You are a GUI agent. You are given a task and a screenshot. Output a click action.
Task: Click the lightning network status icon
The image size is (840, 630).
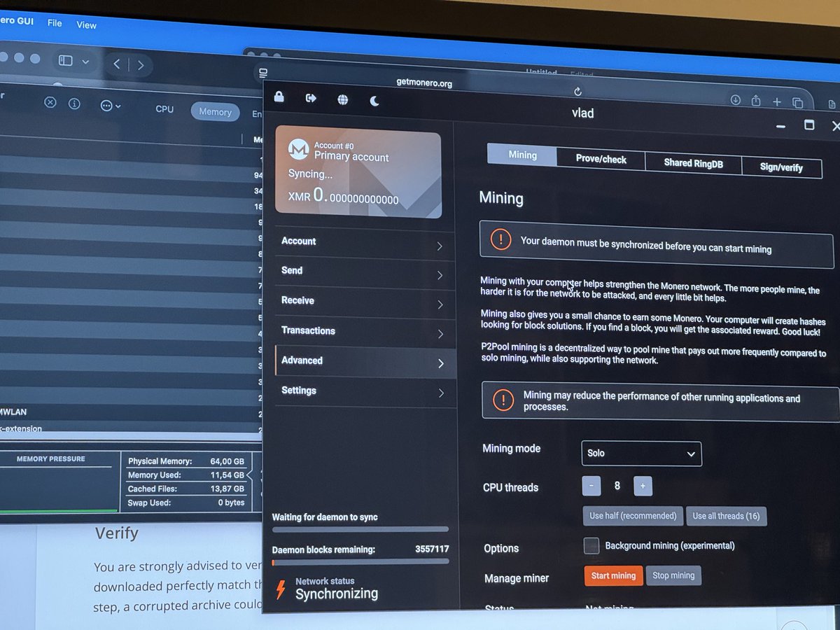281,589
